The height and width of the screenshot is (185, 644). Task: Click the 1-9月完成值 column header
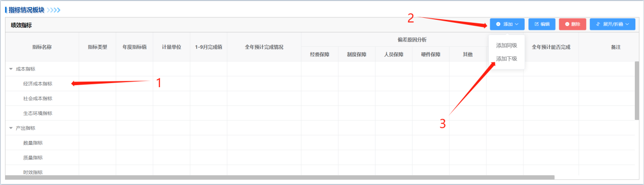(209, 47)
